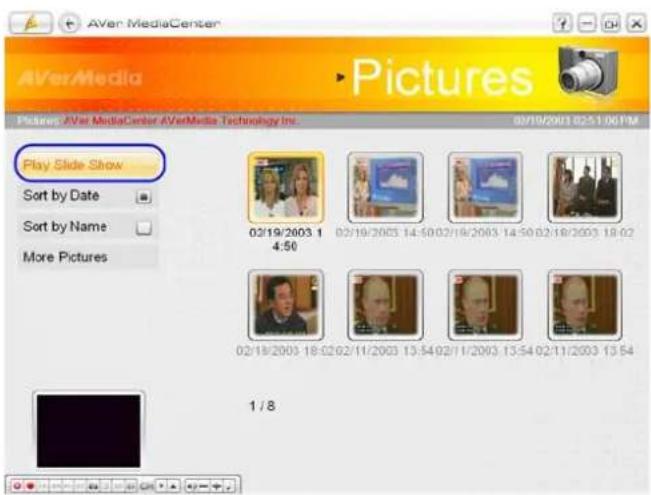The width and height of the screenshot is (651, 495).
Task: Click the black video preview window
Action: [88, 431]
